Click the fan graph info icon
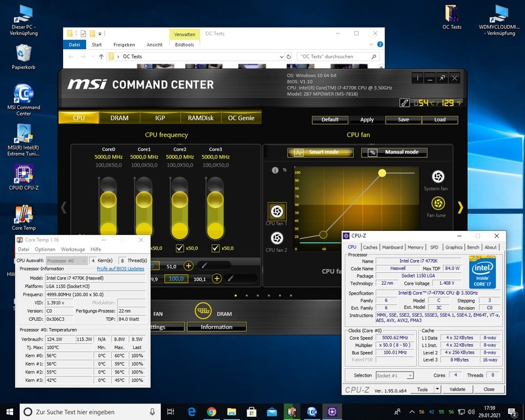The height and width of the screenshot is (420, 525). pyautogui.click(x=275, y=170)
